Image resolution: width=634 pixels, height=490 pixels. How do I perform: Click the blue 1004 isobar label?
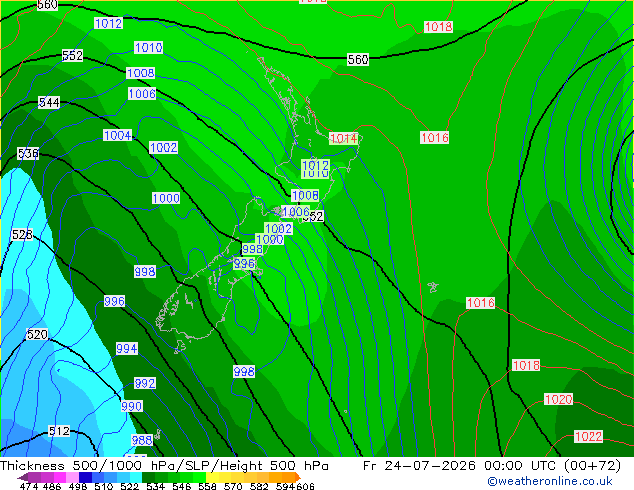point(118,135)
